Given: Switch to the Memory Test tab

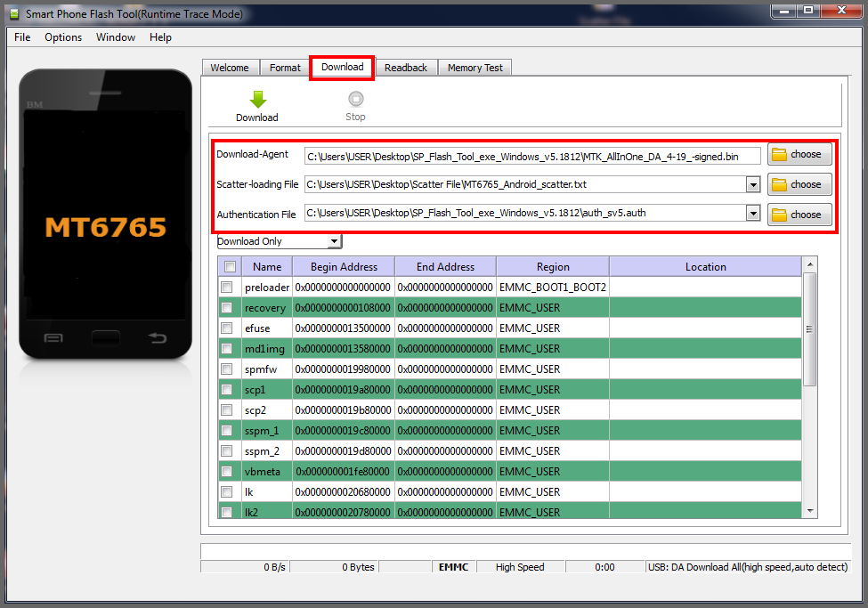Looking at the screenshot, I should tap(475, 68).
